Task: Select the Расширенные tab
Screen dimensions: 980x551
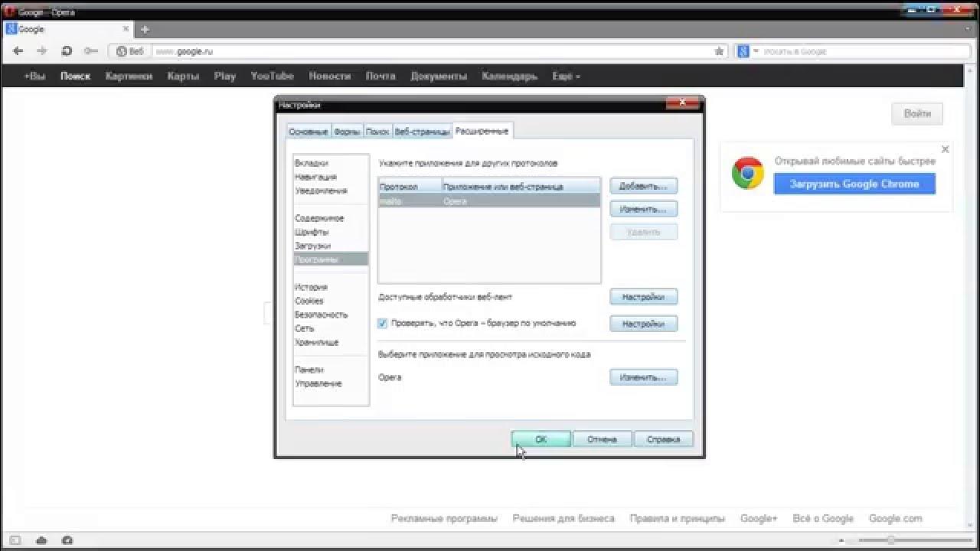Action: point(482,131)
